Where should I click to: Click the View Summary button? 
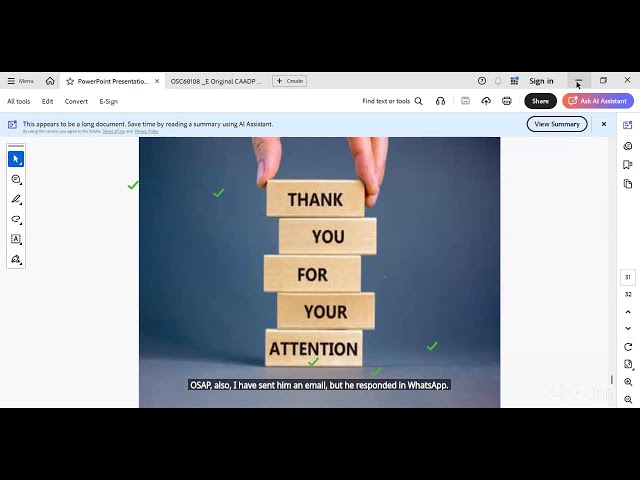click(557, 124)
